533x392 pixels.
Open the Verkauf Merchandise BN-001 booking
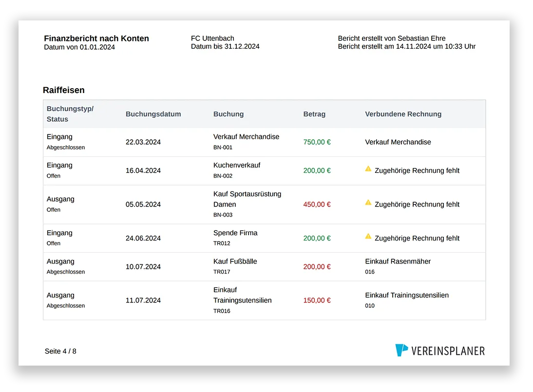tap(246, 142)
